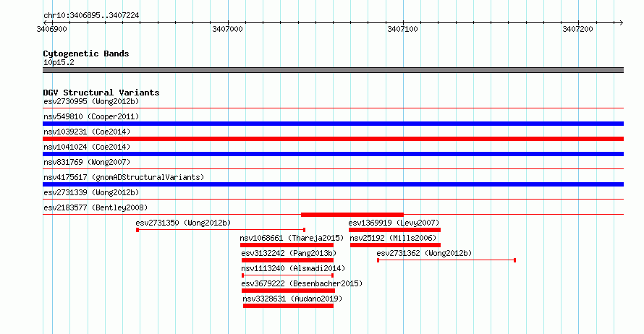The width and height of the screenshot is (644, 334).
Task: Click the esv3679222 (Besenbacher2015) label
Action: click(x=302, y=283)
